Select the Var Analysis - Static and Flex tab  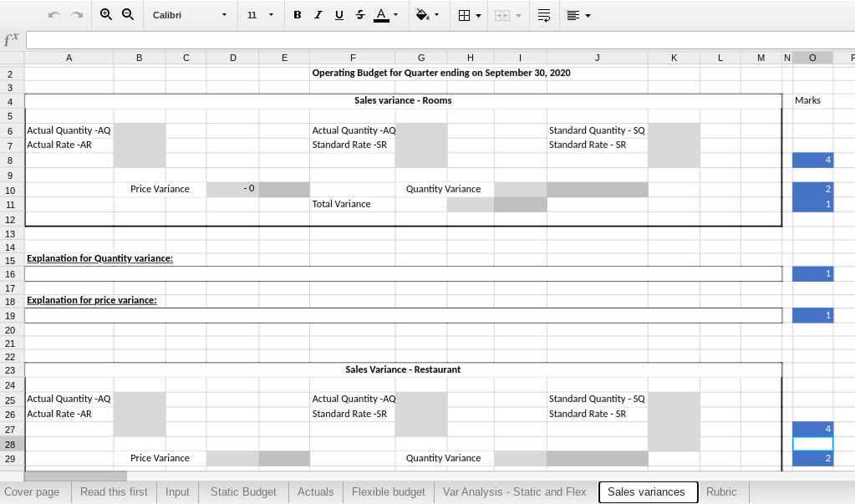(514, 491)
